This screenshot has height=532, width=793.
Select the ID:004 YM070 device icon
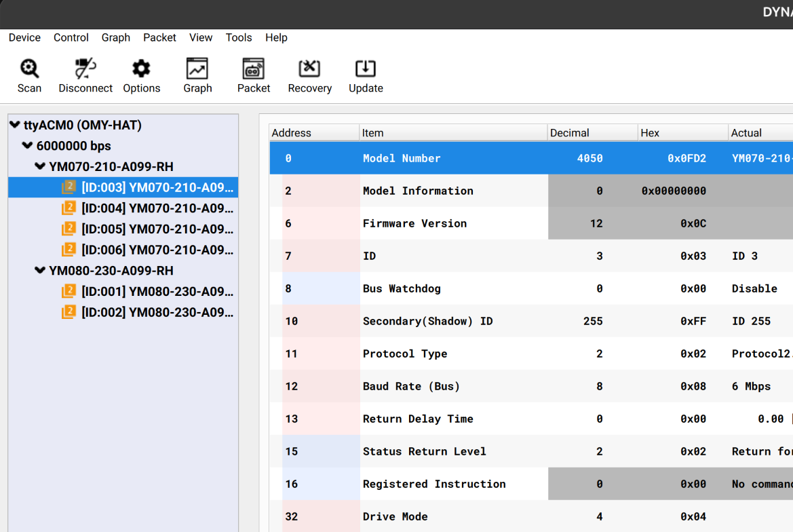pos(69,208)
